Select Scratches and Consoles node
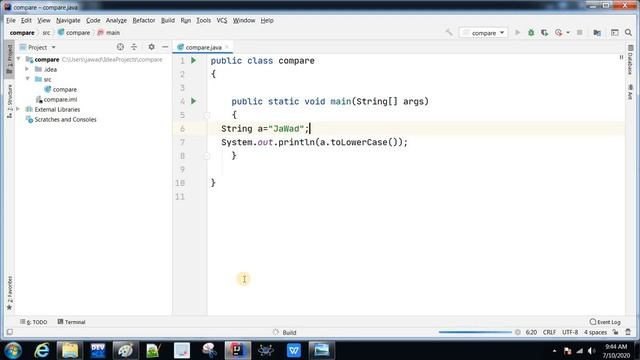Screen dimensions: 640x360 61,119
